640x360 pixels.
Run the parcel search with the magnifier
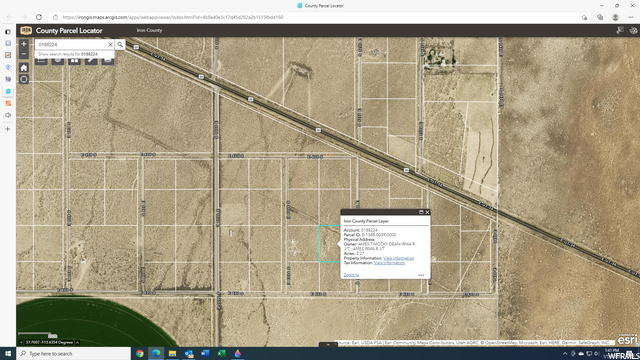click(120, 44)
